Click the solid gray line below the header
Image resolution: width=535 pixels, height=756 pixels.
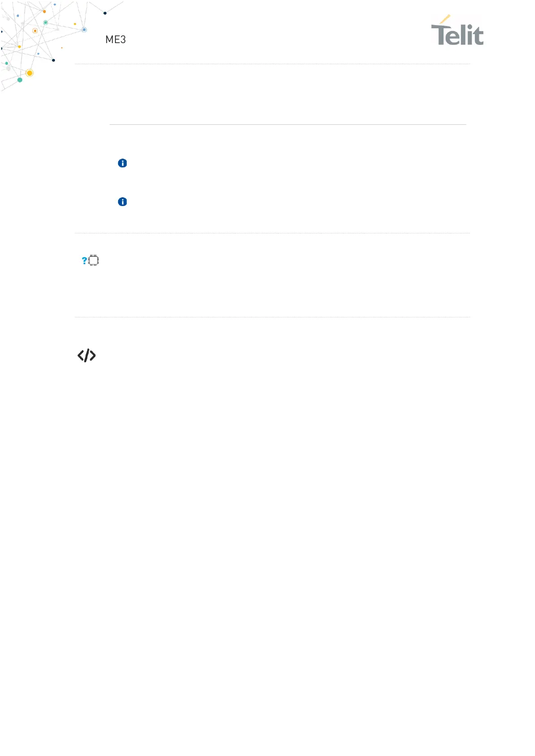tap(287, 124)
